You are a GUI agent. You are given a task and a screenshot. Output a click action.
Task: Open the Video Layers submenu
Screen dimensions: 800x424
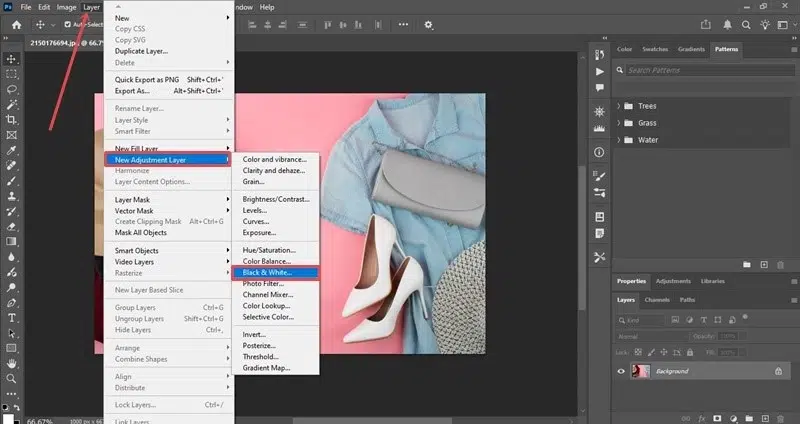point(168,262)
